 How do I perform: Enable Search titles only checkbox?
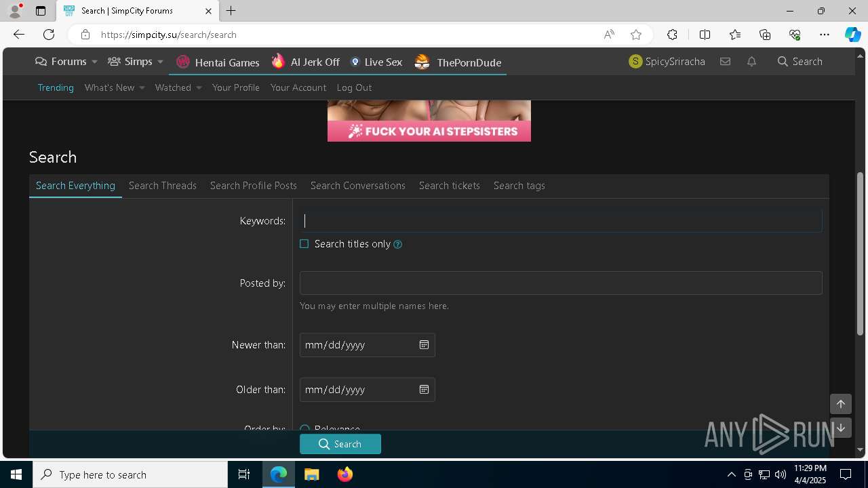click(304, 244)
